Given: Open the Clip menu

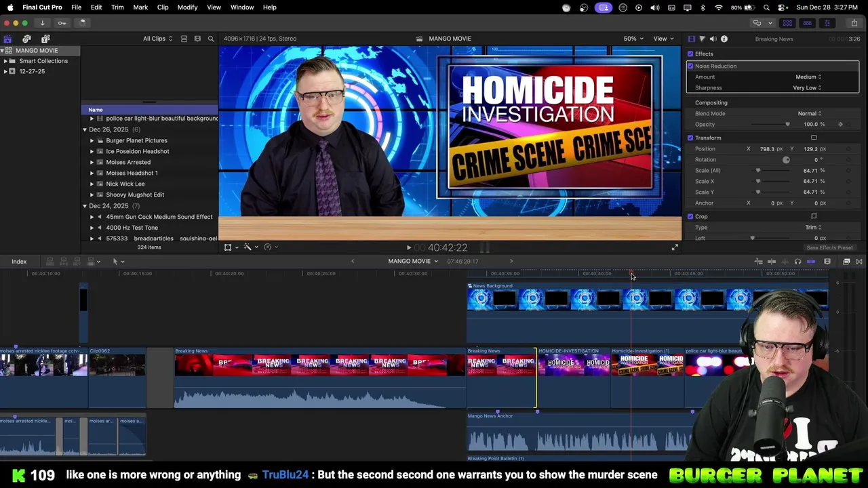Looking at the screenshot, I should pos(163,7).
